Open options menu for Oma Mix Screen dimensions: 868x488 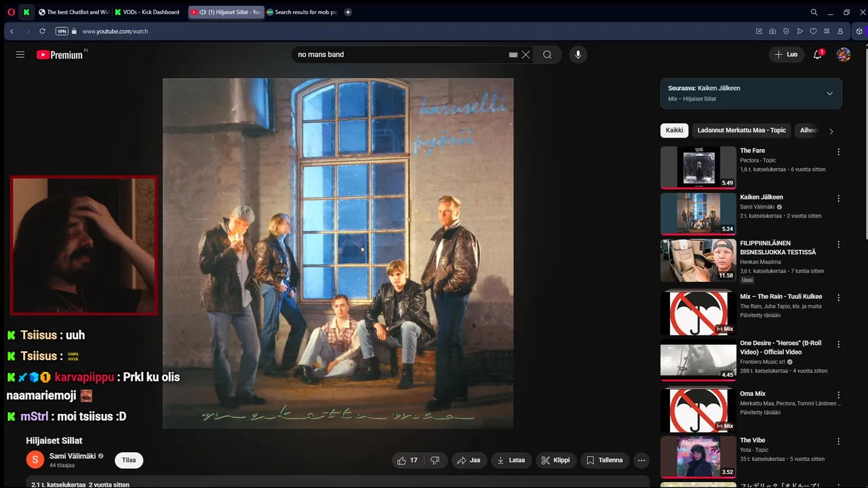pyautogui.click(x=838, y=394)
